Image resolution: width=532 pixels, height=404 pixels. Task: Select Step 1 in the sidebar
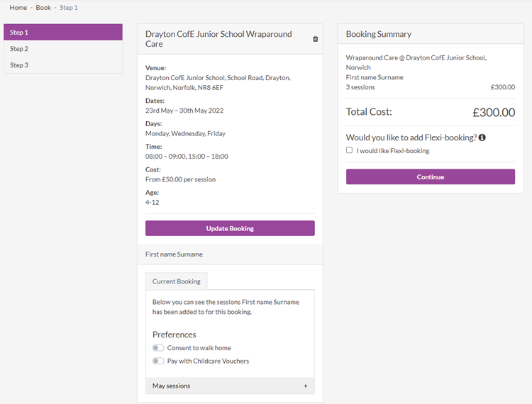(63, 32)
